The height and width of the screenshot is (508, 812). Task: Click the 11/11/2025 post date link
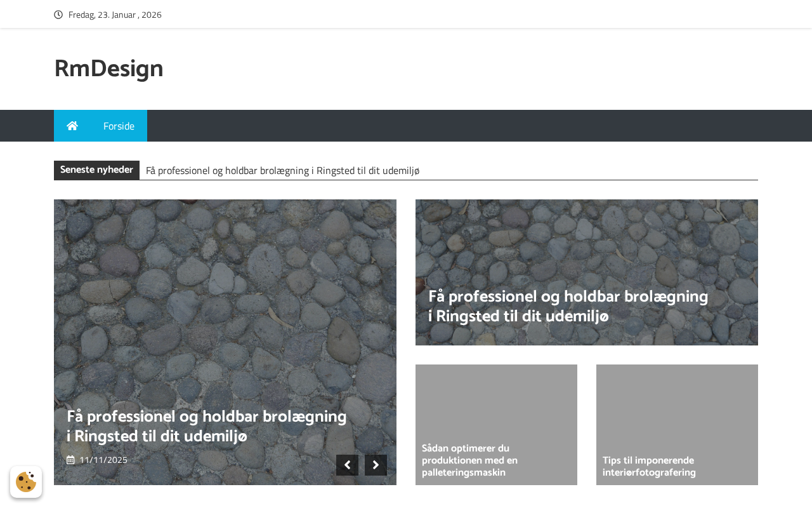click(103, 460)
